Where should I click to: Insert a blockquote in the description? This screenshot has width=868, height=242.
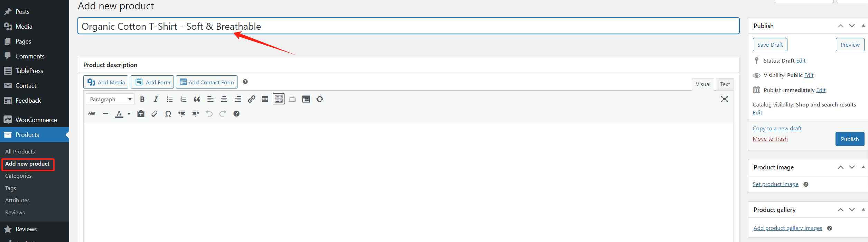[197, 100]
